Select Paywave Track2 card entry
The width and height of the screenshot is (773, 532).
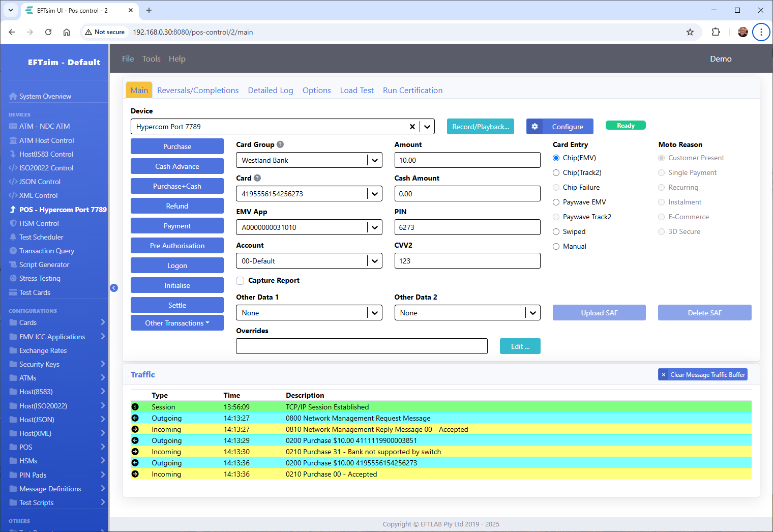(556, 217)
